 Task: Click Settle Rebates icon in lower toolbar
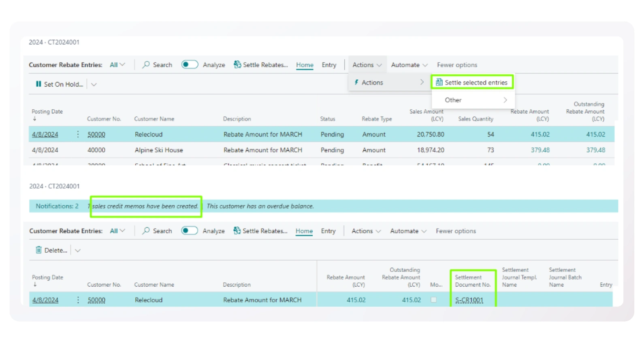click(237, 231)
